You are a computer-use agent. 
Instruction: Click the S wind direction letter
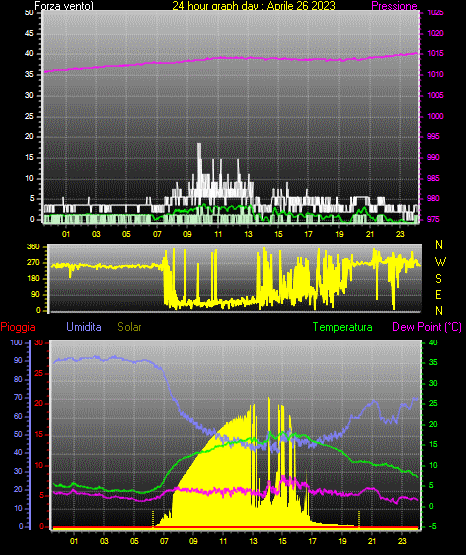(438, 279)
